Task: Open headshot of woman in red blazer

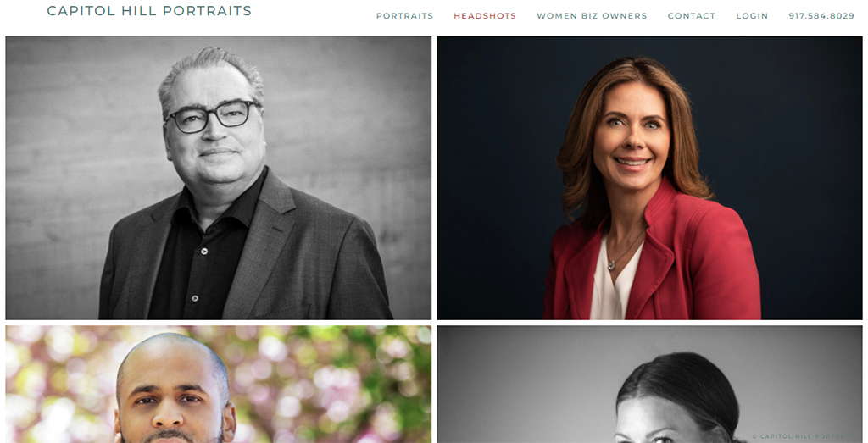Action: [x=650, y=178]
